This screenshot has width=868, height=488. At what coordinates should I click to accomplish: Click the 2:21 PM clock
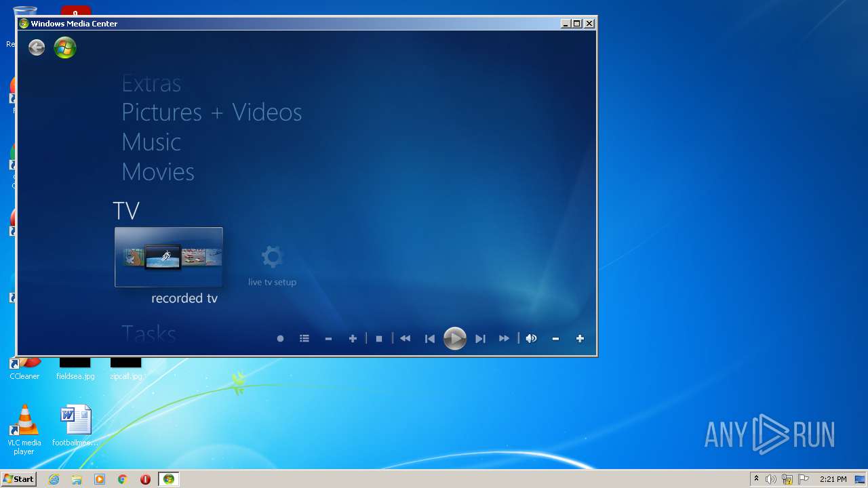(x=833, y=479)
